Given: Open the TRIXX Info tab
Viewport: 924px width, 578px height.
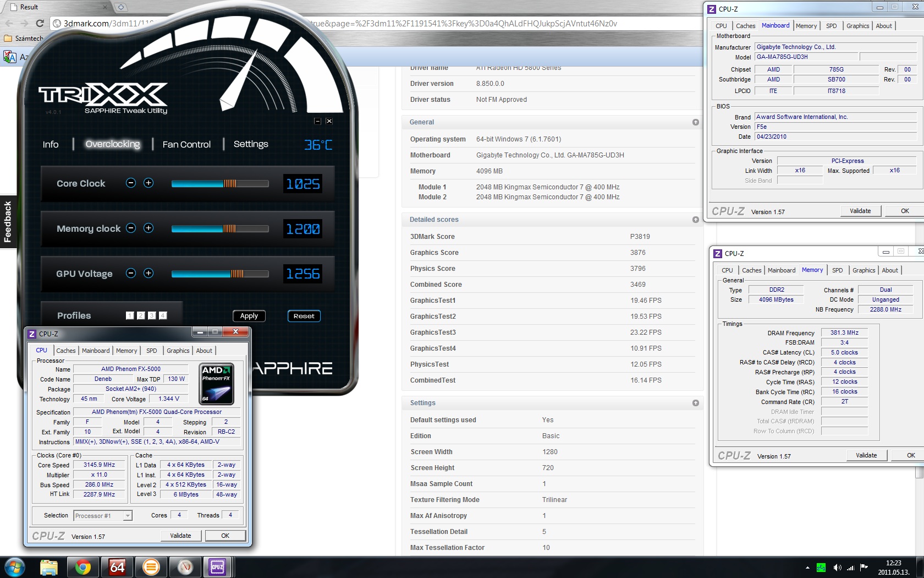Looking at the screenshot, I should tap(51, 144).
